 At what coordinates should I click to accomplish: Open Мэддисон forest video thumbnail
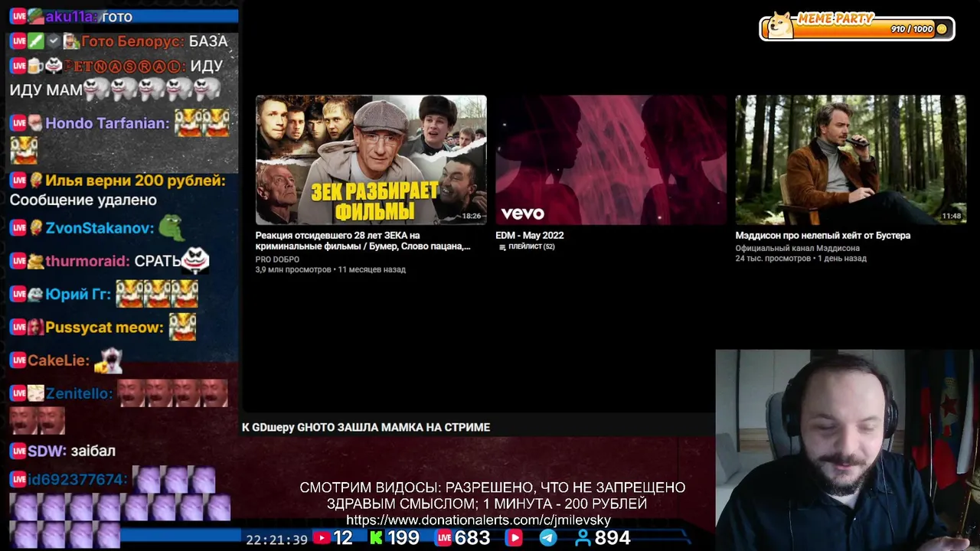point(851,160)
